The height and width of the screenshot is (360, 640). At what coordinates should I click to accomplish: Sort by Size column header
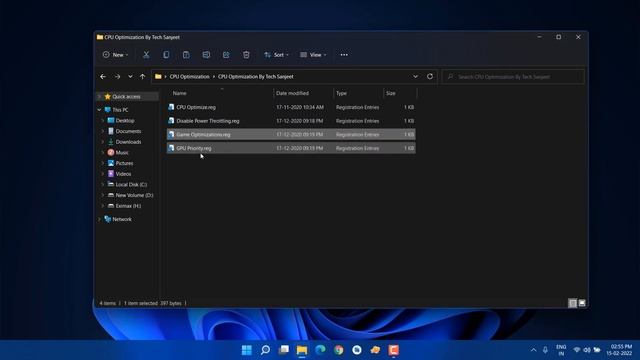click(x=391, y=93)
